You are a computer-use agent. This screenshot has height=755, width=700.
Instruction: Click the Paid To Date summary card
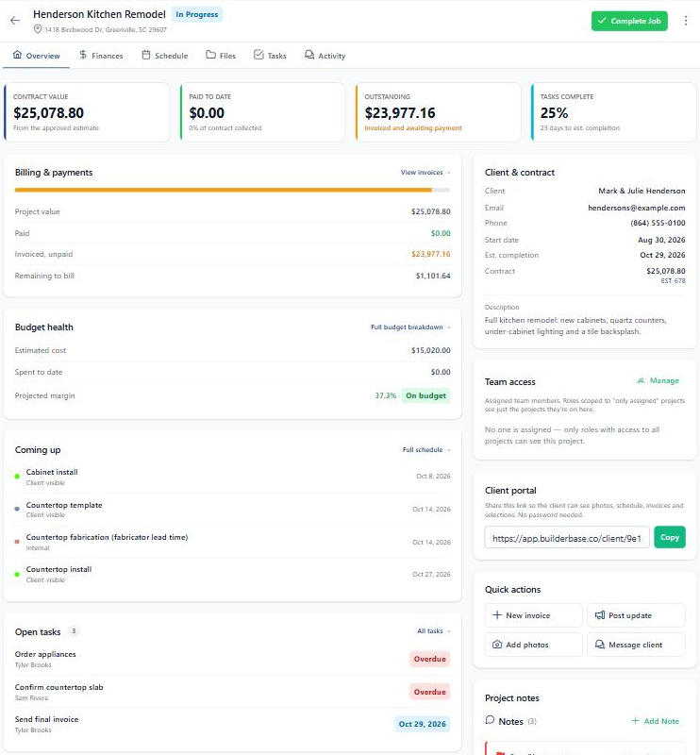click(262, 112)
